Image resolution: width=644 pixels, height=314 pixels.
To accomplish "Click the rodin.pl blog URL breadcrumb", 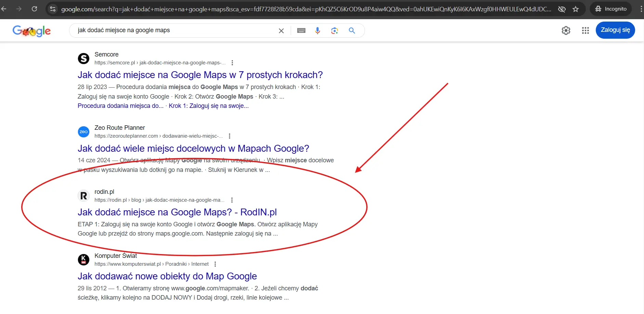I will click(159, 200).
